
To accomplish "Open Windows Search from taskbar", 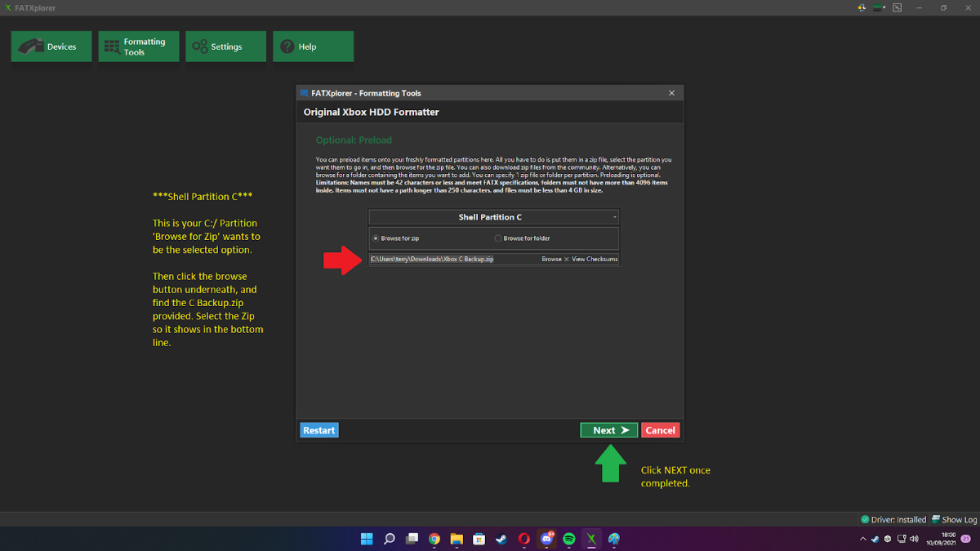I will (x=390, y=539).
